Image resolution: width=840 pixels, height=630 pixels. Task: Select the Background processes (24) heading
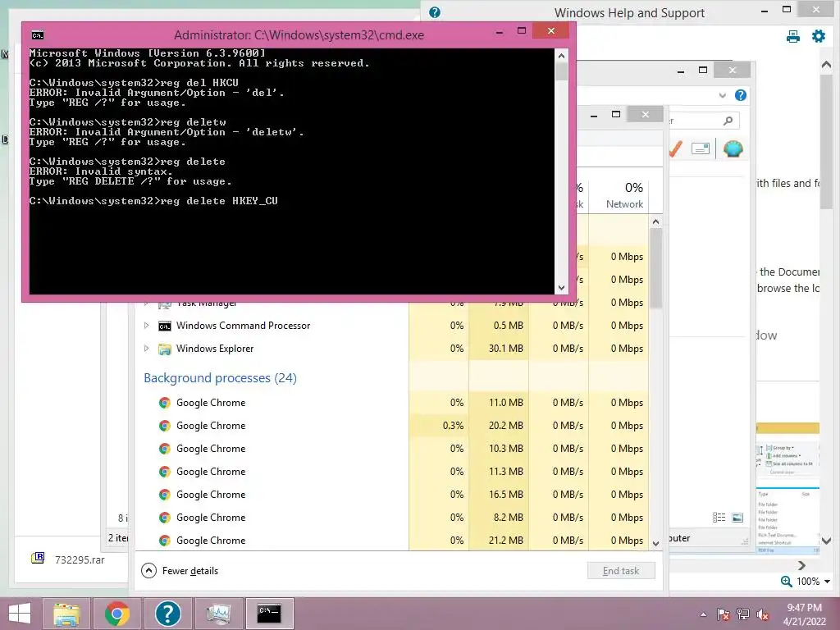pos(220,377)
